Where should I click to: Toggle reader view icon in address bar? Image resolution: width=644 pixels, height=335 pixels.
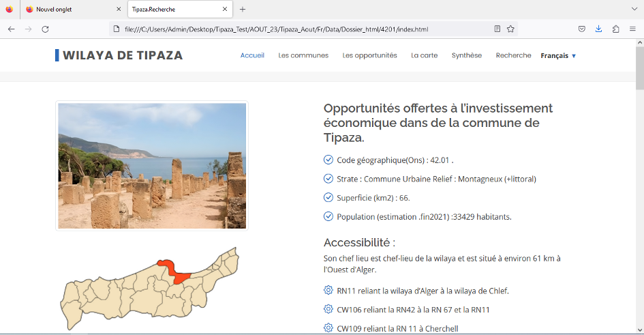497,29
